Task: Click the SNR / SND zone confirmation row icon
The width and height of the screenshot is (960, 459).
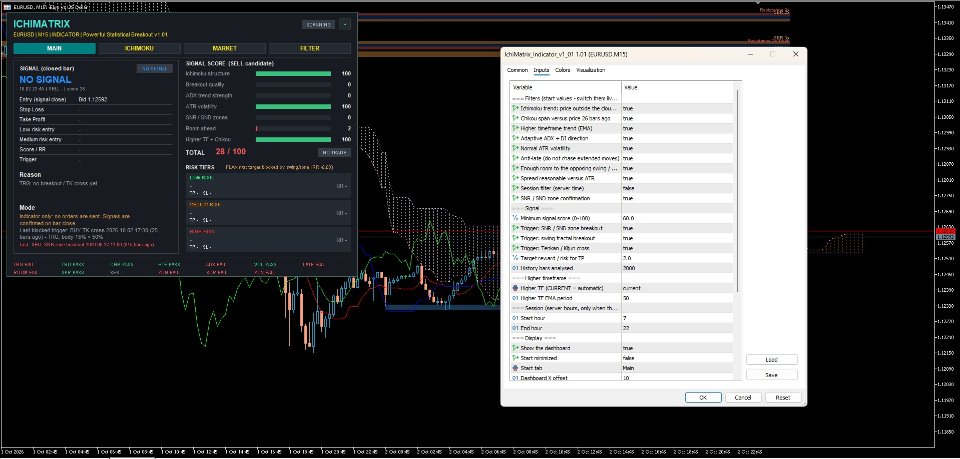Action: click(x=516, y=198)
